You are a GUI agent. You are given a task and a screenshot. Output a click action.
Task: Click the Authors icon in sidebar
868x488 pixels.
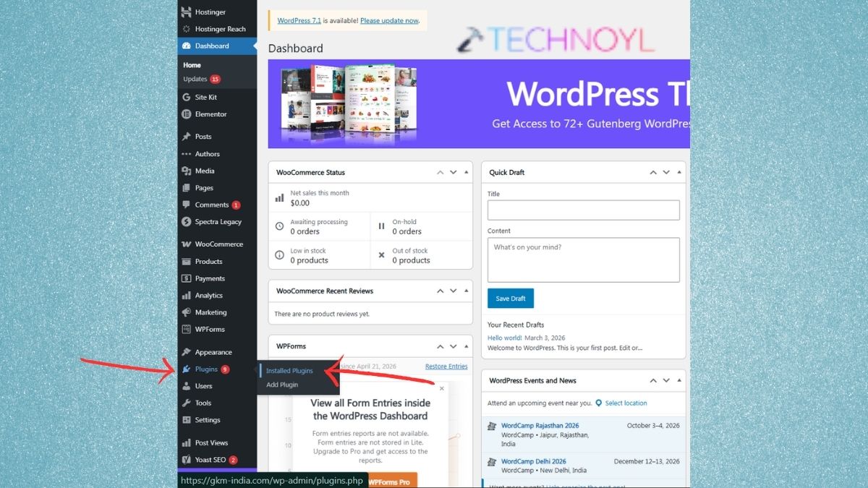pos(187,154)
